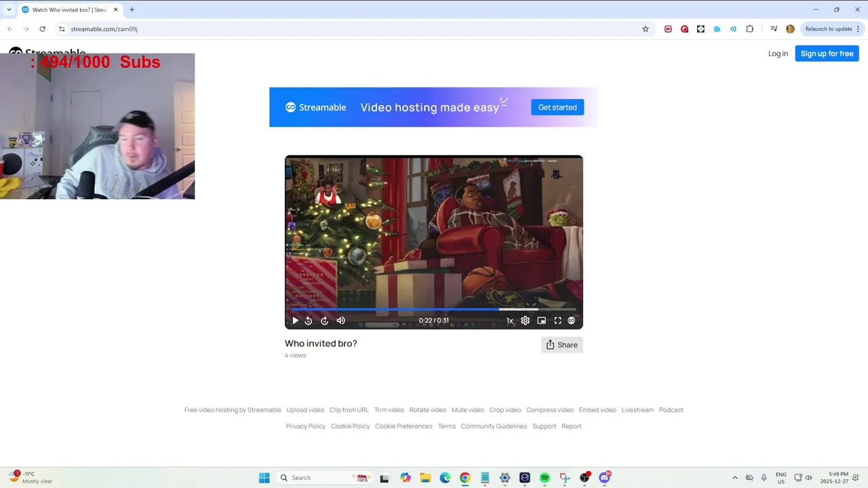This screenshot has height=488, width=868.
Task: Click the address bar showing streamable.com/zam09j
Action: 353,29
